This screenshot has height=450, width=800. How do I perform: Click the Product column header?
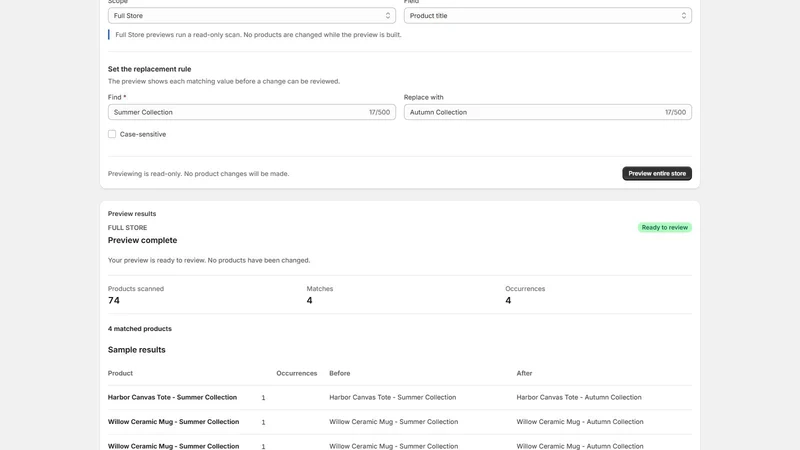120,373
